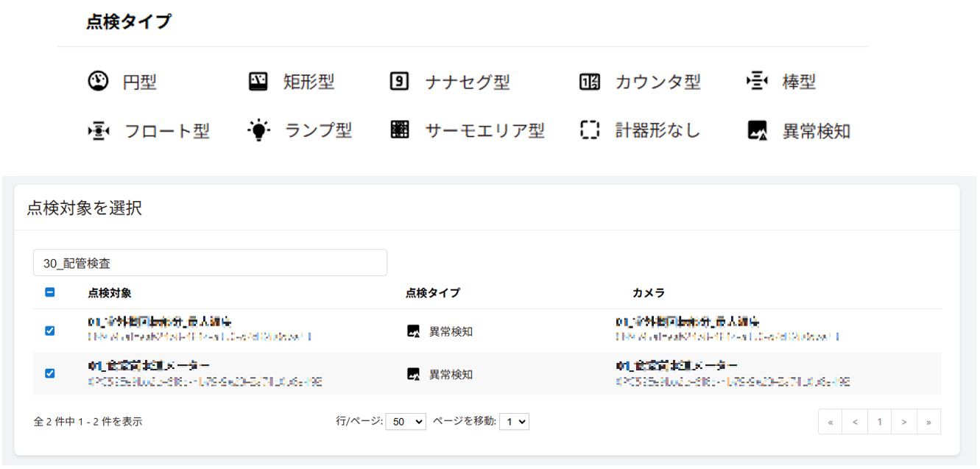Click the 計器形なし label text
Image resolution: width=980 pixels, height=469 pixels.
pos(658,131)
